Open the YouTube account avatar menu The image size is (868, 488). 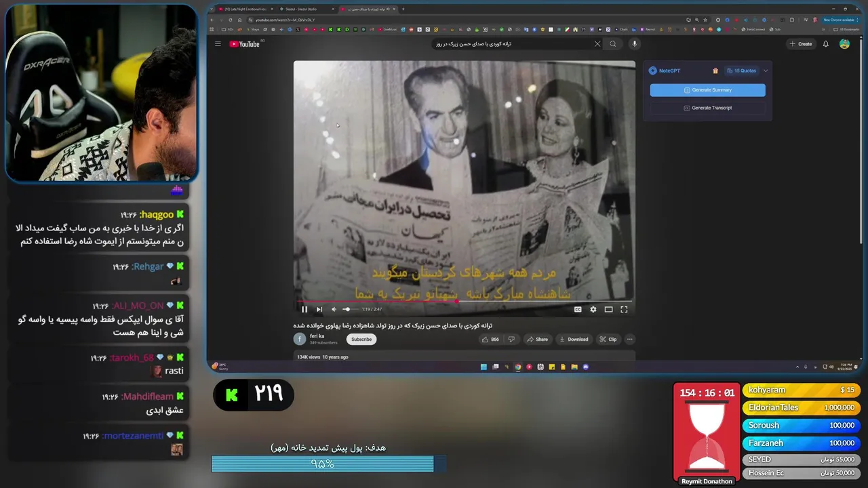click(x=844, y=44)
